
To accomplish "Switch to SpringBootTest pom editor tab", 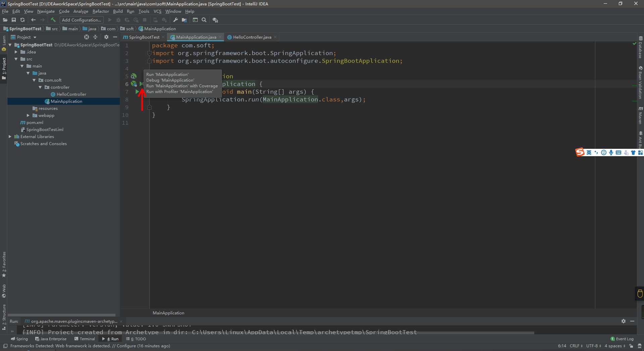I will click(144, 37).
